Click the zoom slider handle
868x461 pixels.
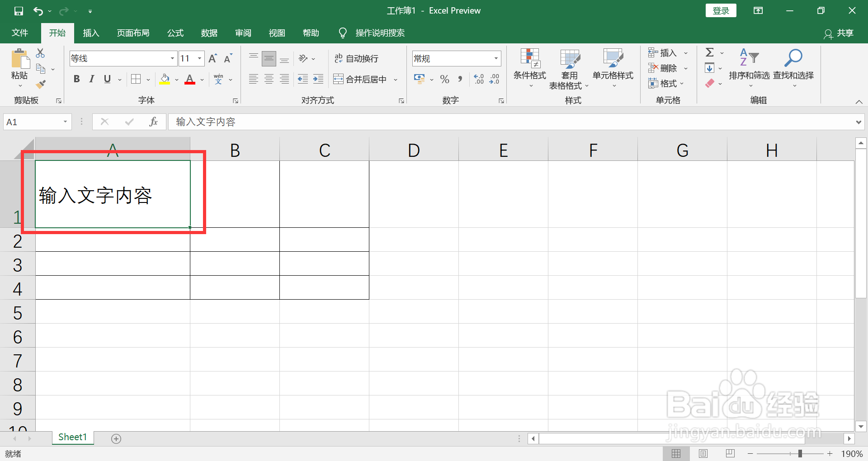pyautogui.click(x=800, y=453)
